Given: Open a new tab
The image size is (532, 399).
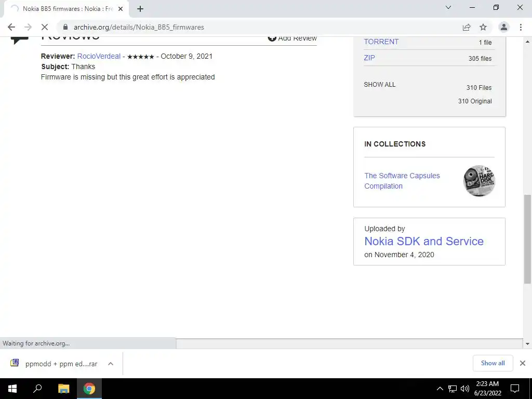Looking at the screenshot, I should click(x=140, y=9).
